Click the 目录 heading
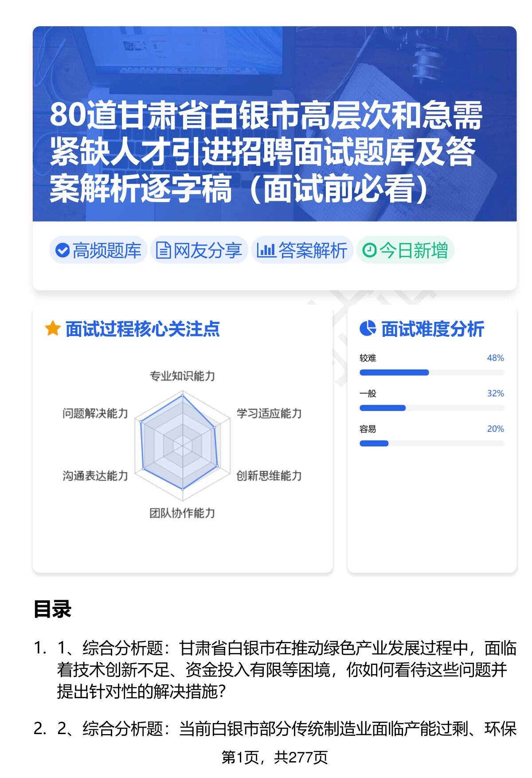532x778 pixels. 52,609
